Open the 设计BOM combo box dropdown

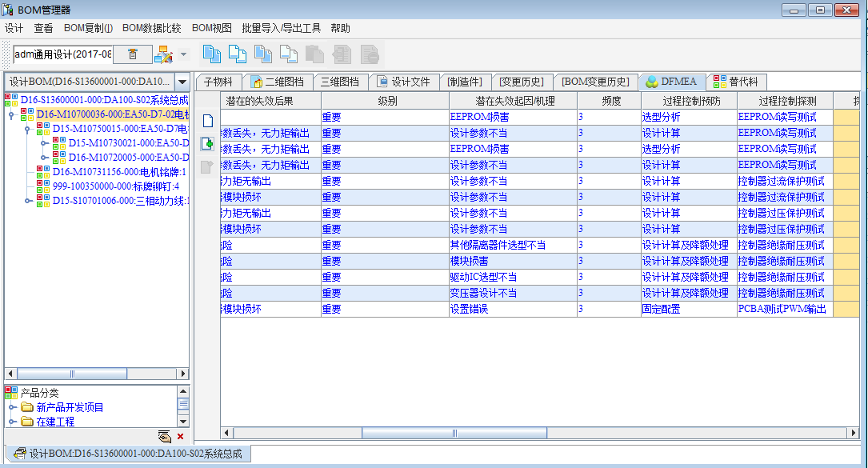(x=182, y=82)
